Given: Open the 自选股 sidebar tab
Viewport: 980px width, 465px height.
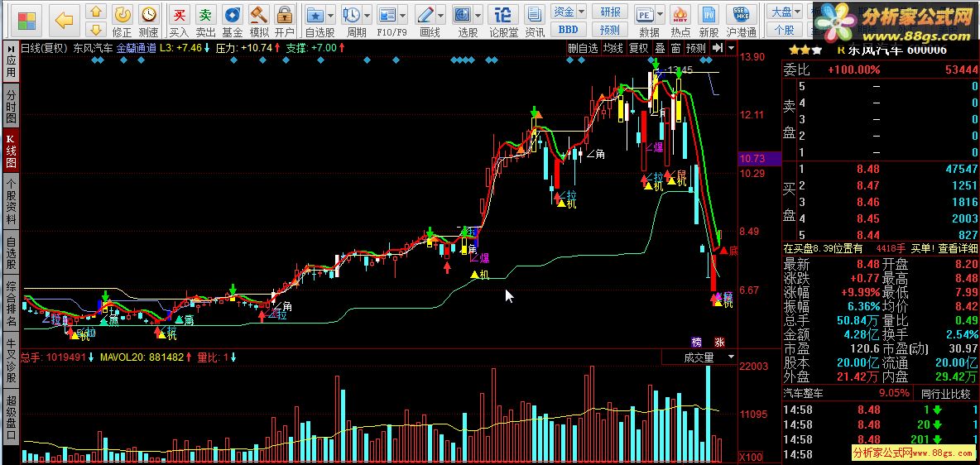Looking at the screenshot, I should pyautogui.click(x=11, y=252).
